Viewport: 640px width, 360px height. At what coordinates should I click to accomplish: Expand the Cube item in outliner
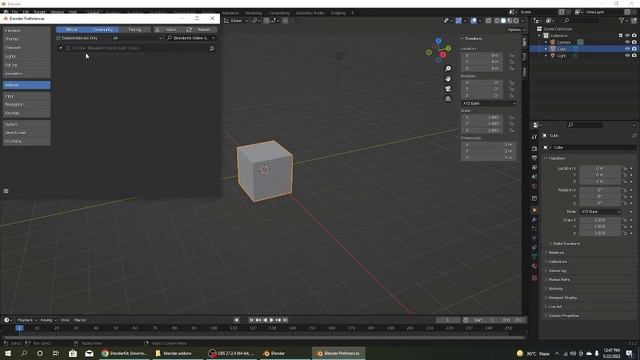[546, 49]
